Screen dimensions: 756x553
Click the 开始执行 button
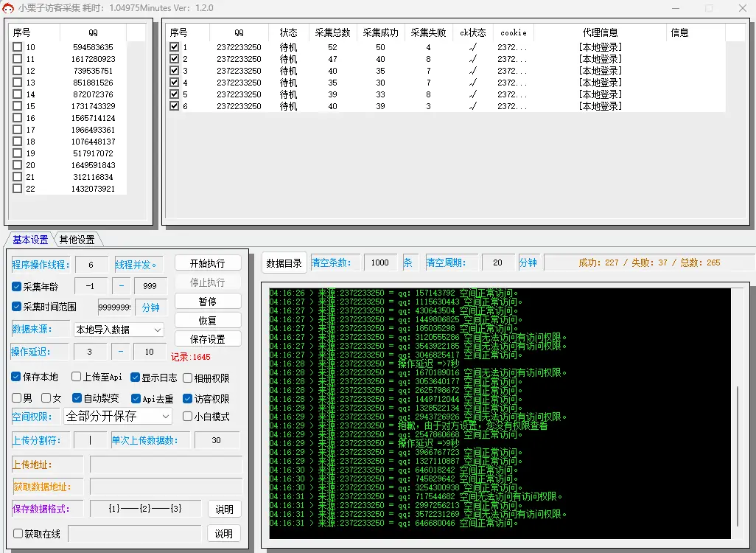[x=208, y=263]
